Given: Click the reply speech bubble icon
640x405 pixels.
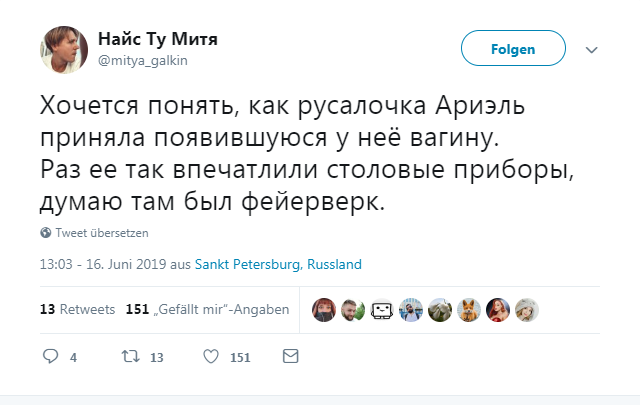Looking at the screenshot, I should (52, 357).
